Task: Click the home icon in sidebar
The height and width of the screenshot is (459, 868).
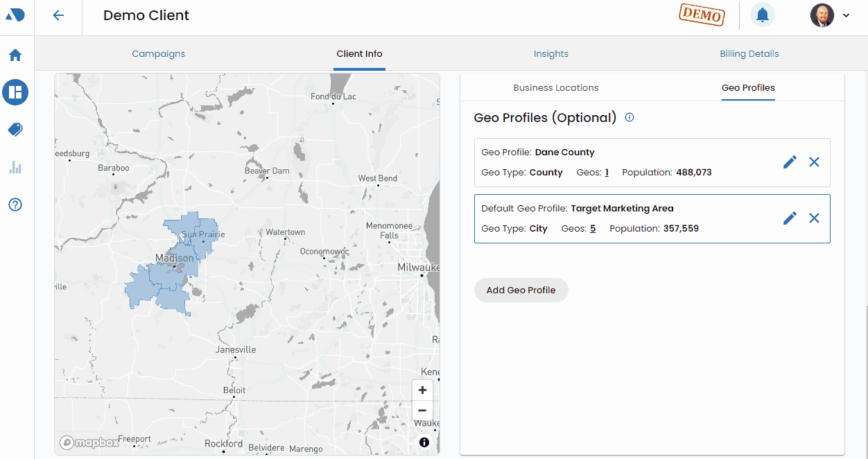Action: (x=15, y=55)
